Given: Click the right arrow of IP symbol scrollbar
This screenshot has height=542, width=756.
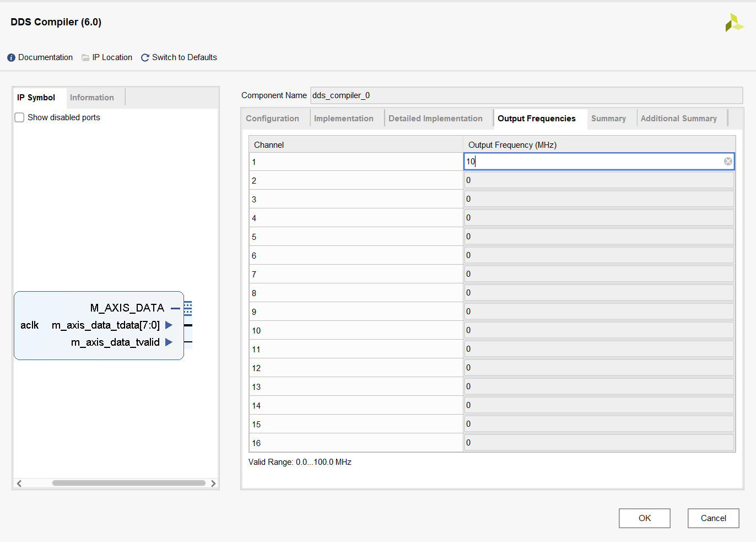Looking at the screenshot, I should (x=213, y=484).
